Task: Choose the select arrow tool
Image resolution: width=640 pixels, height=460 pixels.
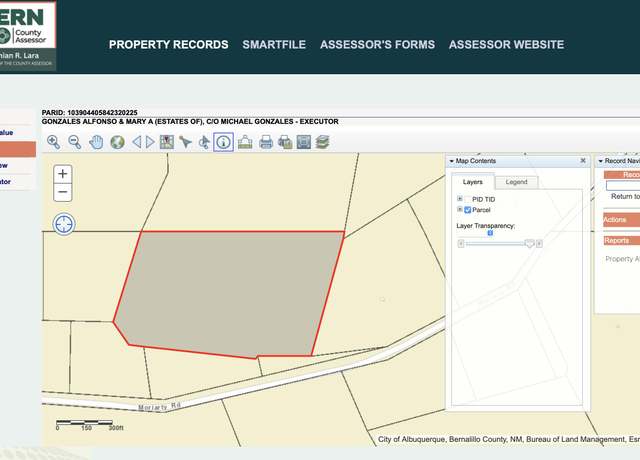Action: [x=185, y=142]
